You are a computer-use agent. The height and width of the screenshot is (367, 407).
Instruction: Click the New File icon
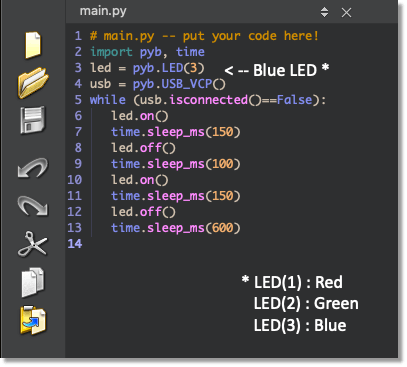33,45
